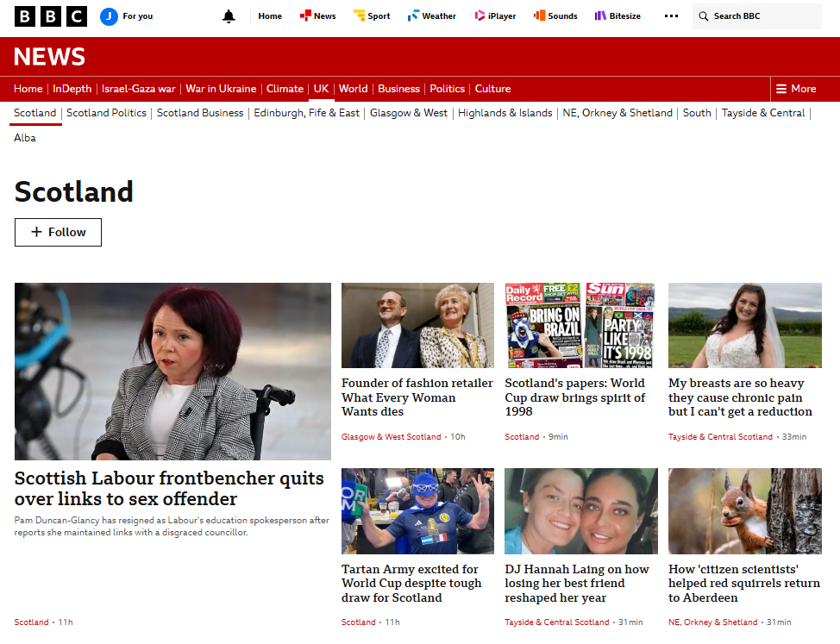Open the Glasgow & West section
840x644 pixels.
[x=409, y=113]
